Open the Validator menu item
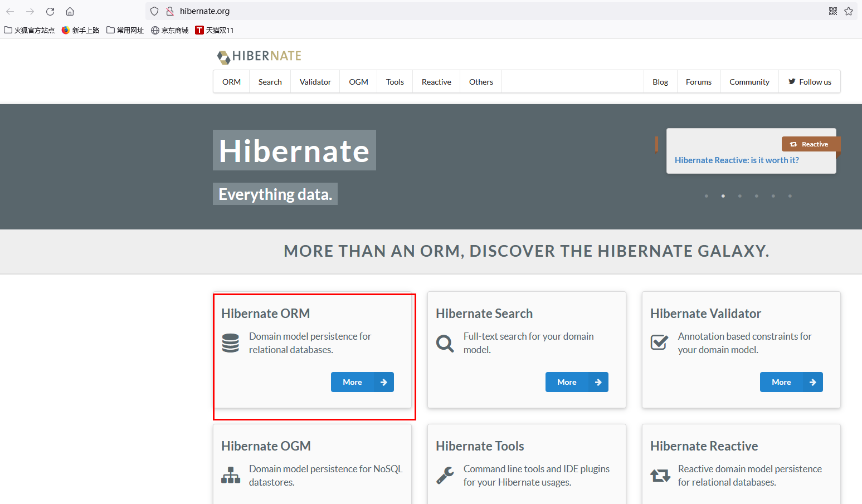The height and width of the screenshot is (504, 862). coord(315,82)
